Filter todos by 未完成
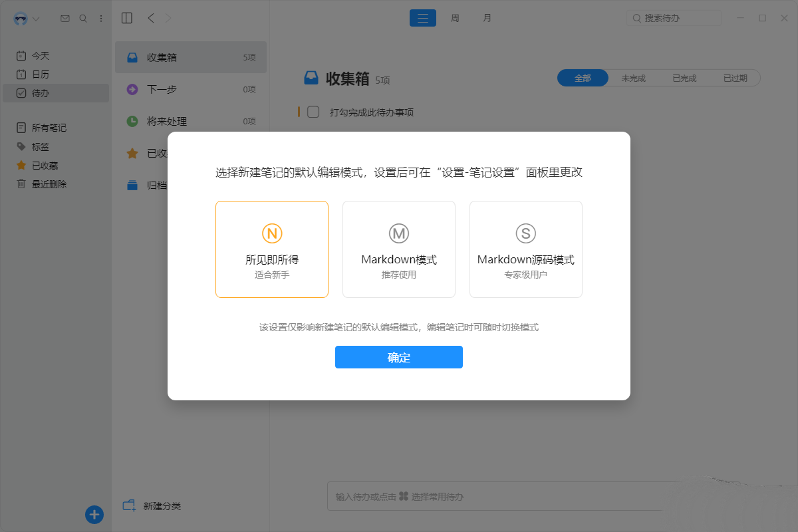798x532 pixels. coord(633,78)
